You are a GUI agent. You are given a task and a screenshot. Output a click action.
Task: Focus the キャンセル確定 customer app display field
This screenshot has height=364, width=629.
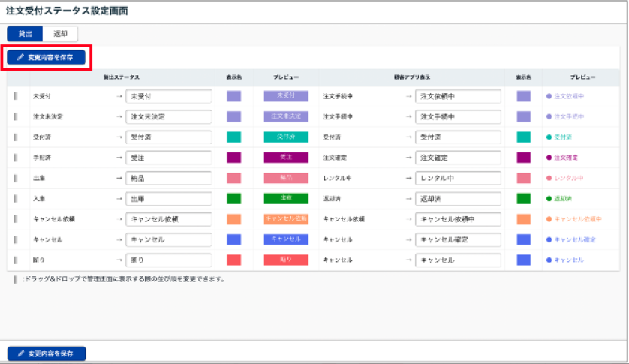pyautogui.click(x=457, y=239)
